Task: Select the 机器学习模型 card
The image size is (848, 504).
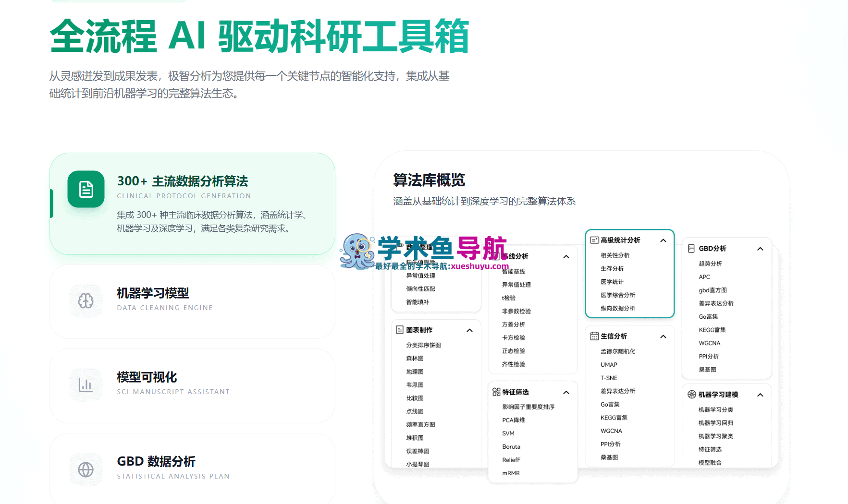Action: pos(192,301)
